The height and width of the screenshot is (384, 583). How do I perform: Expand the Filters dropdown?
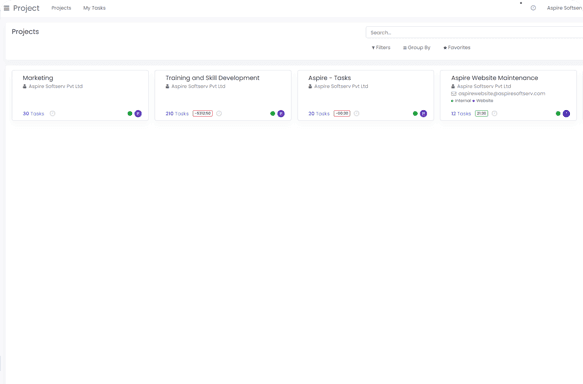tap(381, 48)
